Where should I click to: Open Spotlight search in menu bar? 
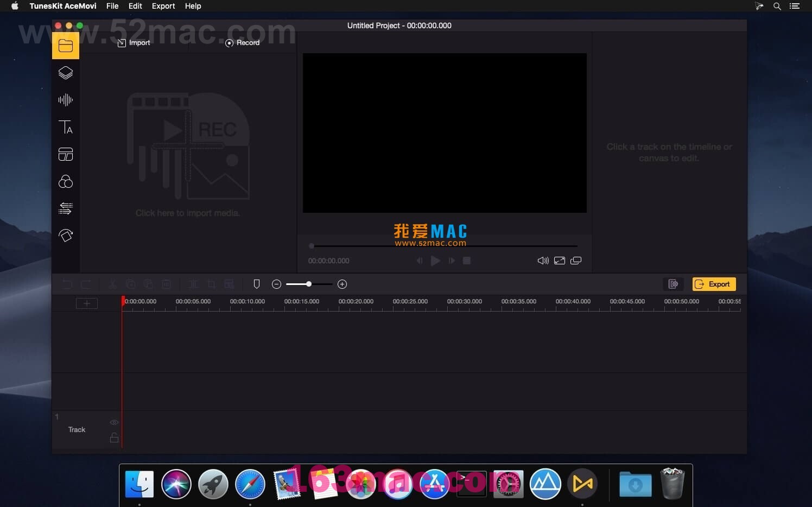click(x=777, y=6)
